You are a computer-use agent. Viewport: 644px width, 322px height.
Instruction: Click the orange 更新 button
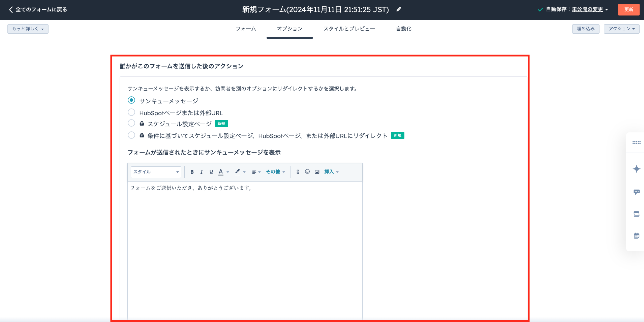(628, 9)
